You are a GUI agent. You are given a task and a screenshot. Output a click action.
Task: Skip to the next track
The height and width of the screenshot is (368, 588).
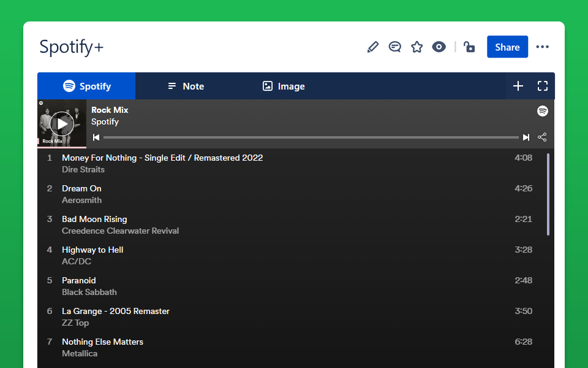click(526, 137)
